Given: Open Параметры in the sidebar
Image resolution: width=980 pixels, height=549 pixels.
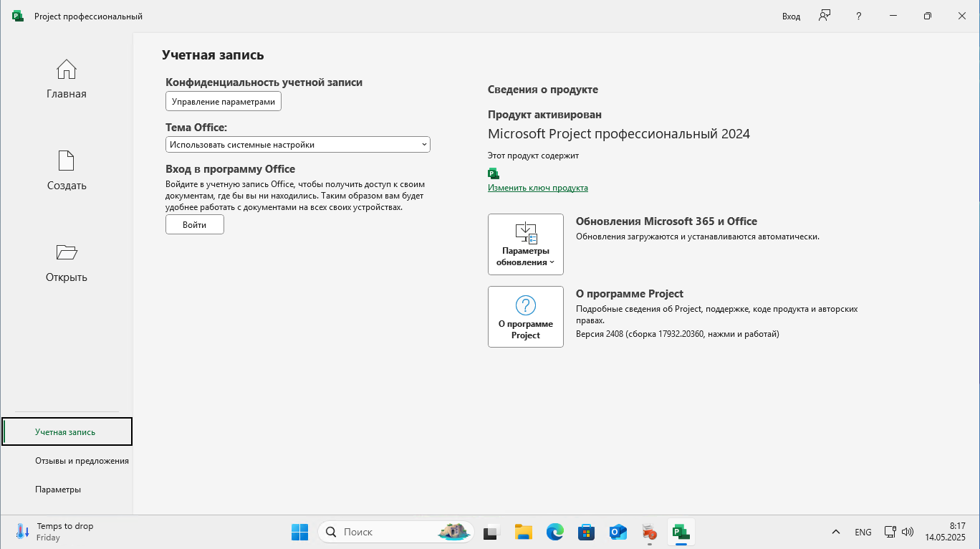Looking at the screenshot, I should (x=58, y=490).
